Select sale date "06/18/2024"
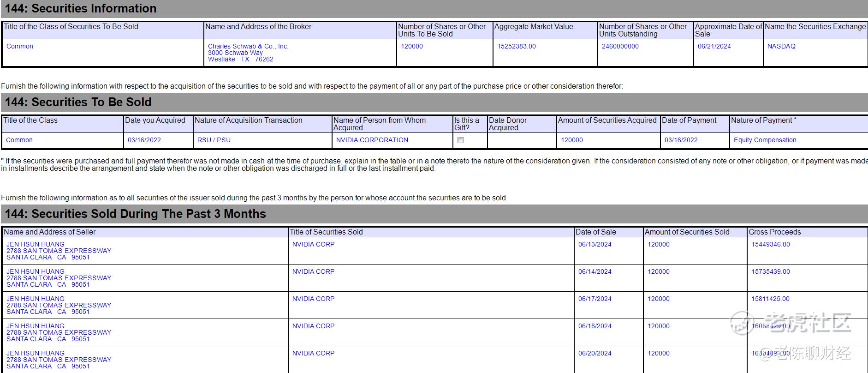 pos(595,326)
